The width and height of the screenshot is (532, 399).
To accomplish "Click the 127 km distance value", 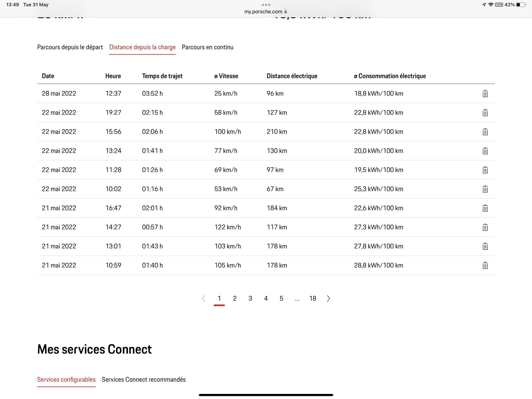I will (x=277, y=113).
